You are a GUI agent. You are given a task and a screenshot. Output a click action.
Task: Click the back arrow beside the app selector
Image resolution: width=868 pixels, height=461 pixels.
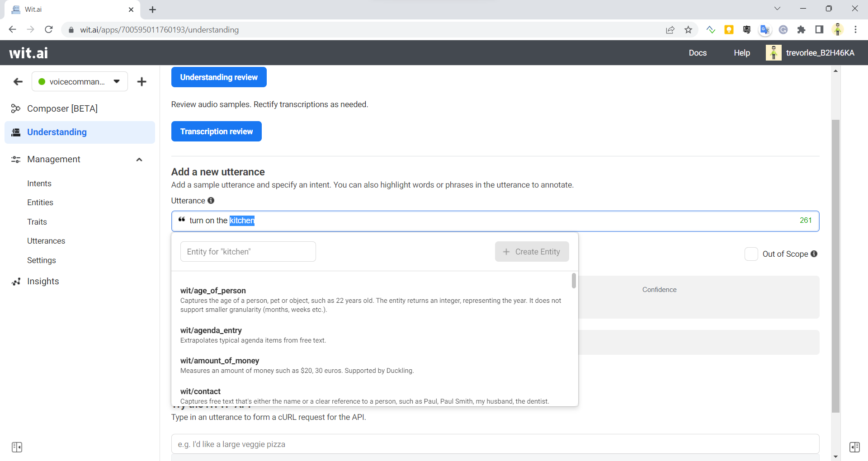tap(18, 81)
